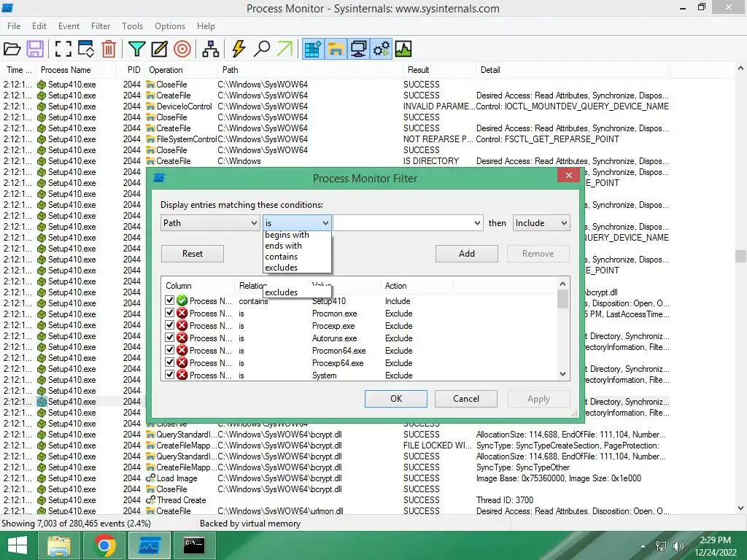The height and width of the screenshot is (560, 747).
Task: Click the volume speaker tray icon
Action: (x=678, y=546)
